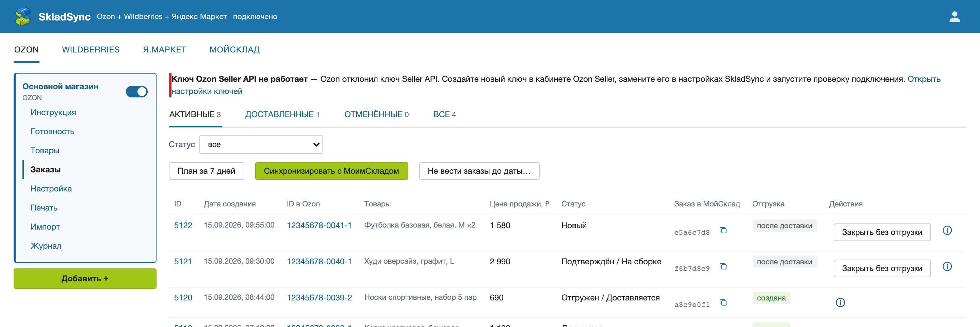Copy MoySklad order ID a8c9e0f1
Screen dimensions: 980x327
(x=723, y=302)
